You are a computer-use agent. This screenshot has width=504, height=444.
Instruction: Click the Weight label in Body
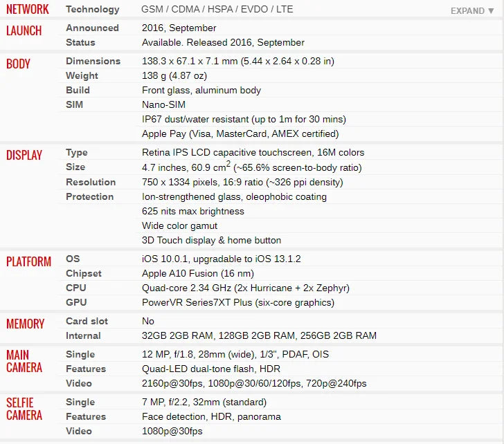point(82,76)
